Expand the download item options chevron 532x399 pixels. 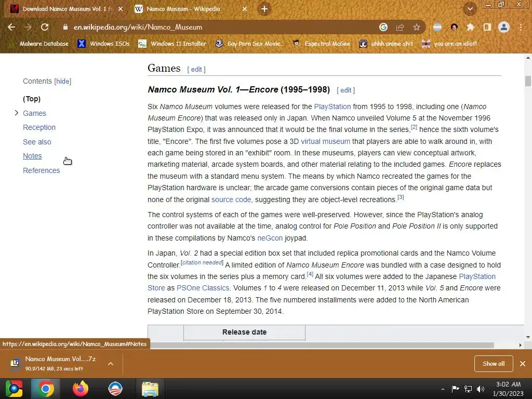[110, 364]
